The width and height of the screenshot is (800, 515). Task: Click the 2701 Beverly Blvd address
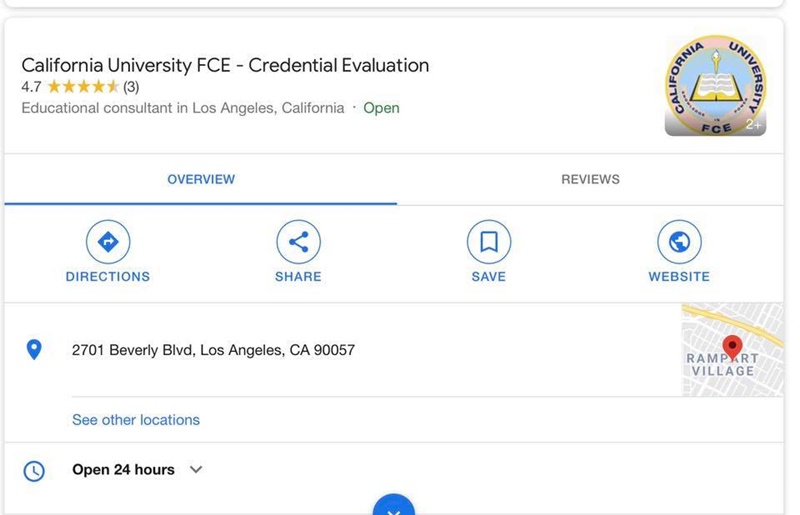tap(213, 350)
